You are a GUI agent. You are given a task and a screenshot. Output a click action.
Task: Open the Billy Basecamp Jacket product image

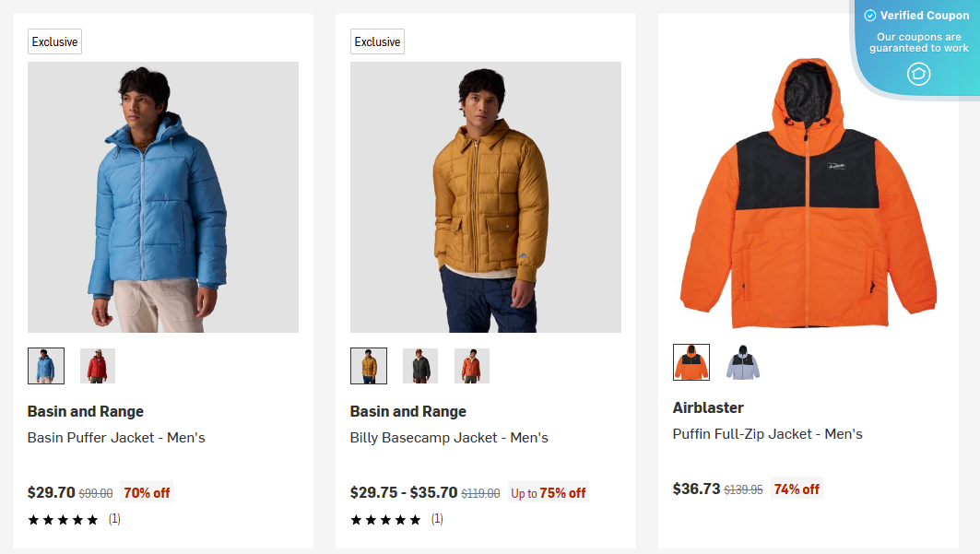click(x=486, y=197)
